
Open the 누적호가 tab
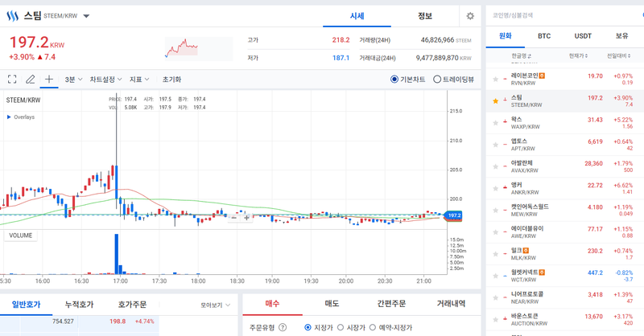(79, 305)
